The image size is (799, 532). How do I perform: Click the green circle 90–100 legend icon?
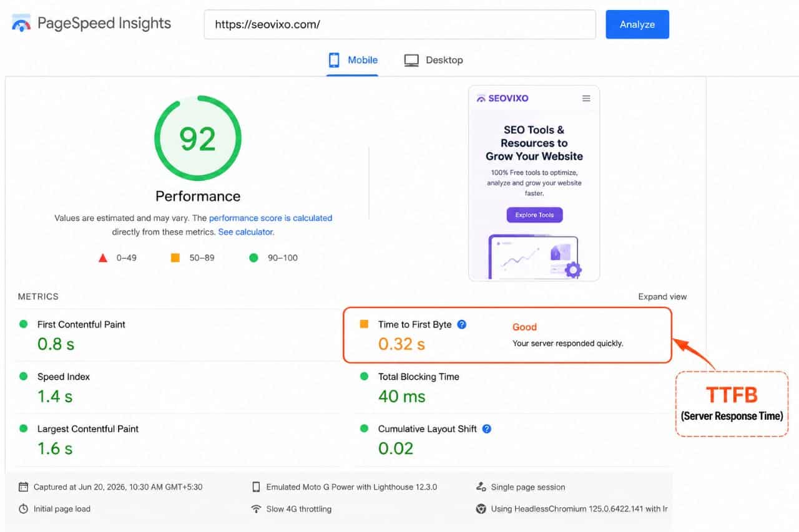click(x=253, y=258)
